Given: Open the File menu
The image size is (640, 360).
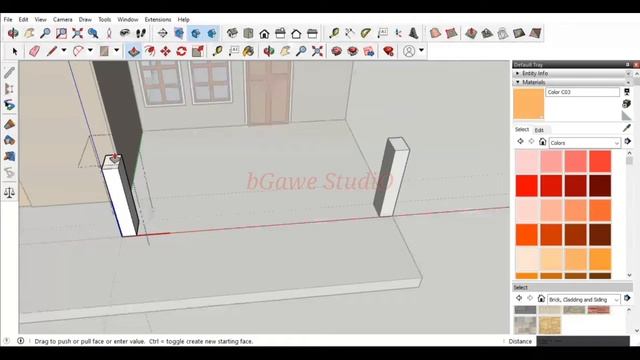Looking at the screenshot, I should pos(8,19).
